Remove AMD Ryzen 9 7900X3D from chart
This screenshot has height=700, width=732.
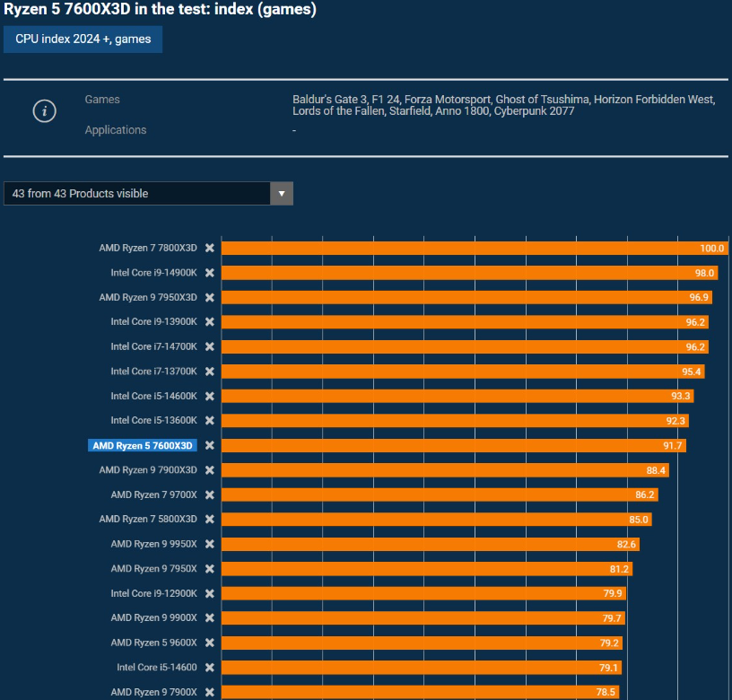tap(210, 470)
